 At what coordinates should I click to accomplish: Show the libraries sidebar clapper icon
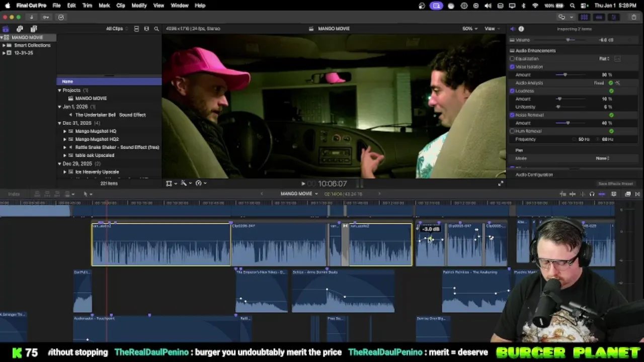(6, 29)
